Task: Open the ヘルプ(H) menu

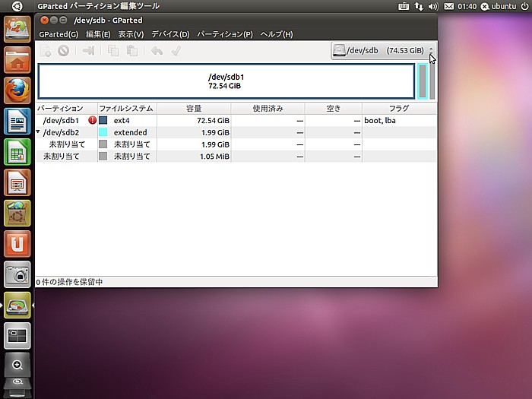Action: pos(277,34)
